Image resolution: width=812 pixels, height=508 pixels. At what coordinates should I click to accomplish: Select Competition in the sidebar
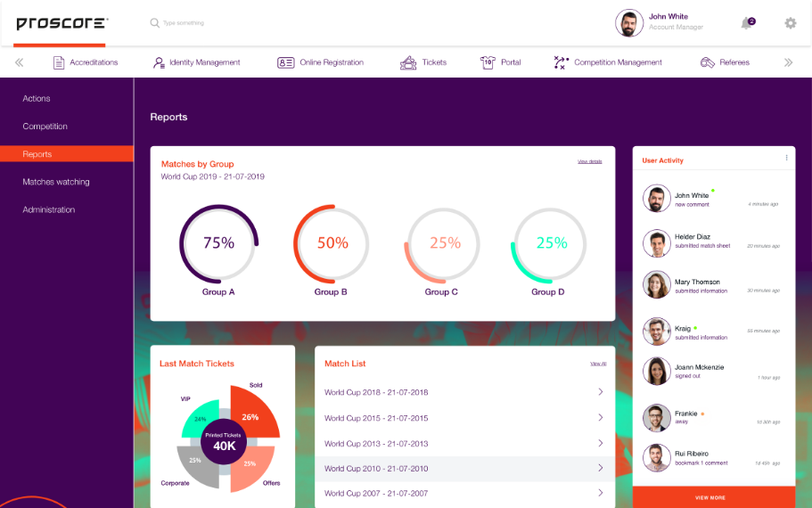coord(45,127)
